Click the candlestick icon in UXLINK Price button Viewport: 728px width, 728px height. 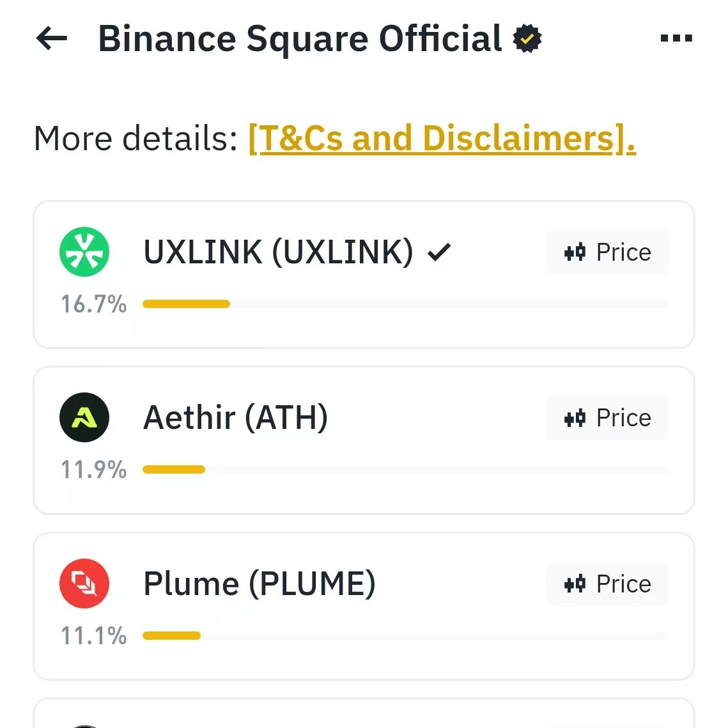pyautogui.click(x=575, y=252)
